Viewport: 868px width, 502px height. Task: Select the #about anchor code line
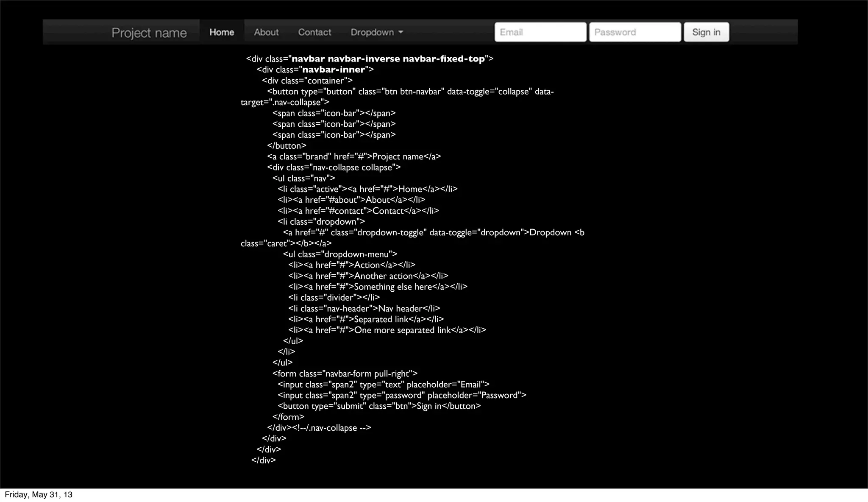351,200
